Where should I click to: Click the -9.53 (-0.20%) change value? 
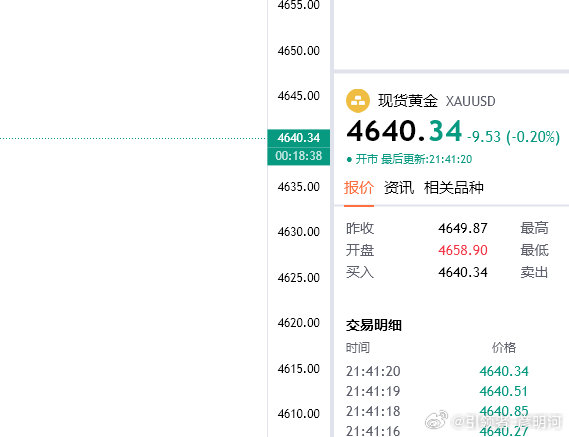tap(513, 137)
